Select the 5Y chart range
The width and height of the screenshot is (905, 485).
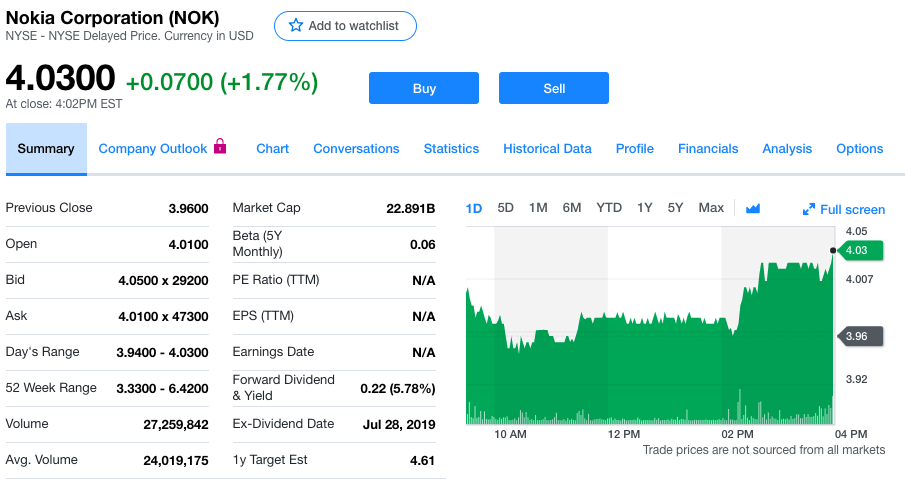(675, 208)
